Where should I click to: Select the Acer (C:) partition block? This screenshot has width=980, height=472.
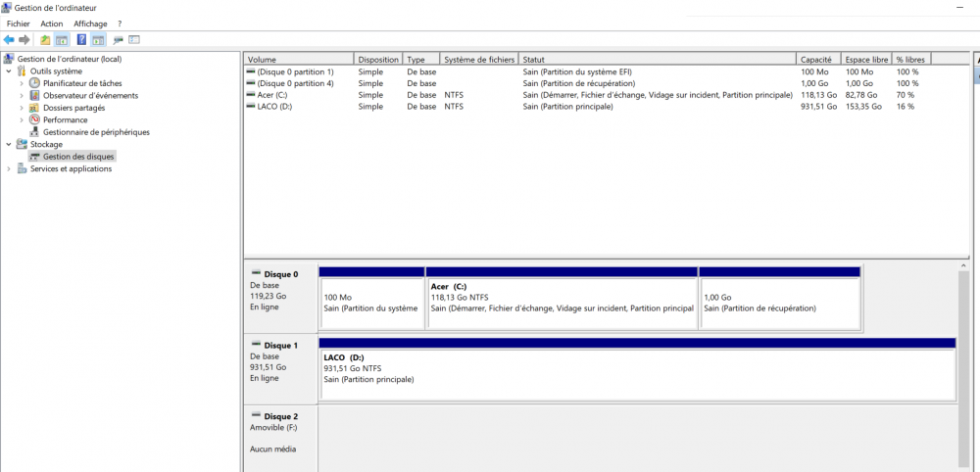coord(561,303)
